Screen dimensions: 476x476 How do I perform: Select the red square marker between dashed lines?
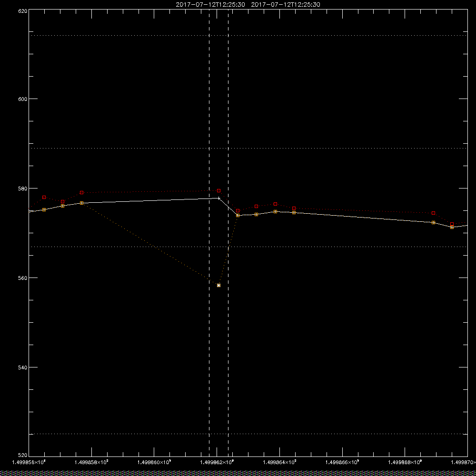218,191
